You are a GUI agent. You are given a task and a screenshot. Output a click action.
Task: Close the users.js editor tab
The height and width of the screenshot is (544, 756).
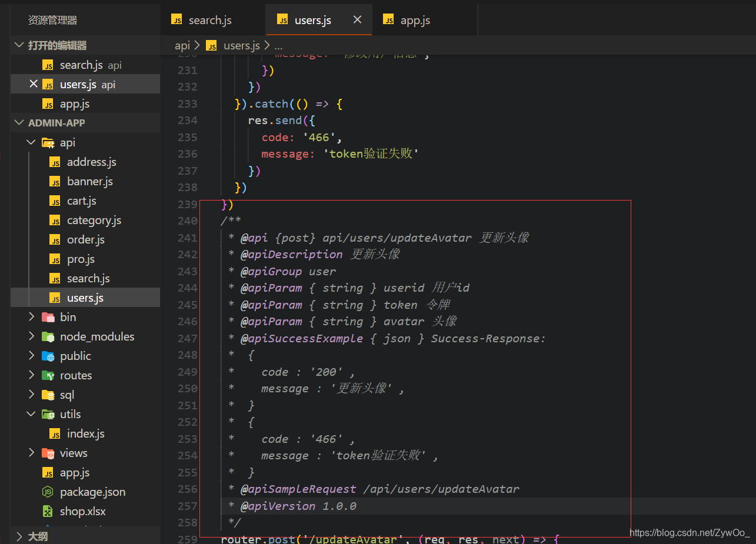pos(357,20)
